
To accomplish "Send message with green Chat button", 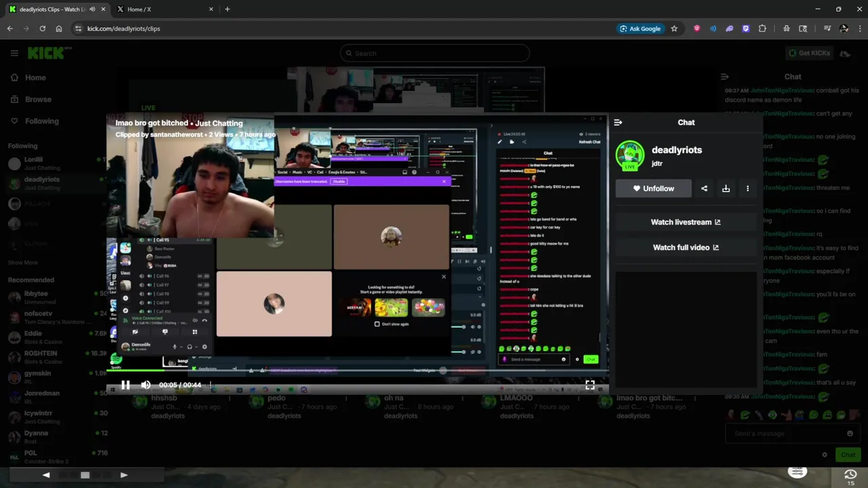I will (x=848, y=455).
